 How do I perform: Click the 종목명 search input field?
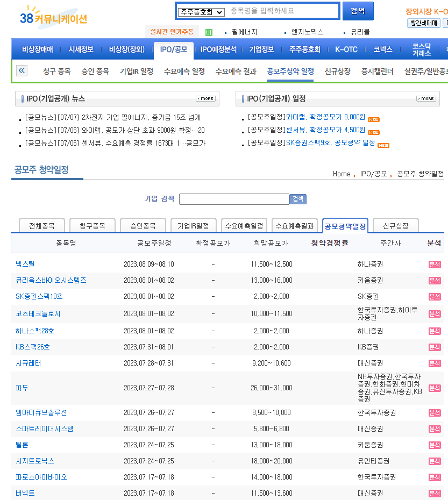pyautogui.click(x=282, y=11)
